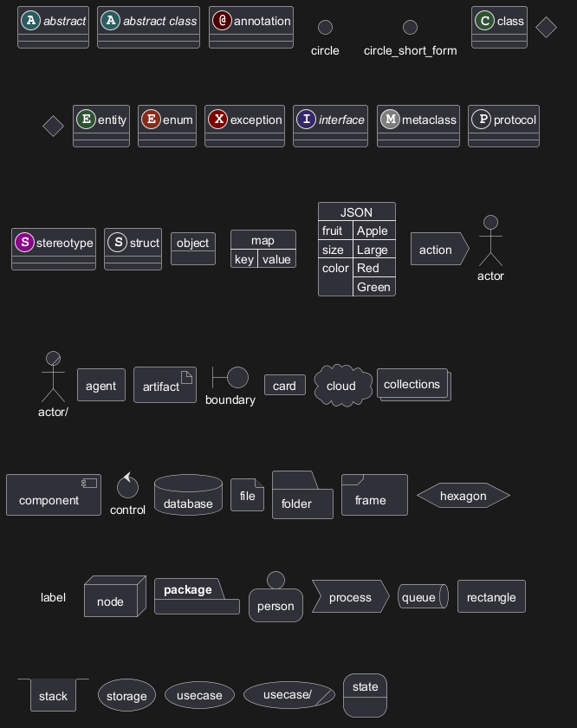Click the actor stick figure
Screen dimensions: 577x728
coord(490,241)
